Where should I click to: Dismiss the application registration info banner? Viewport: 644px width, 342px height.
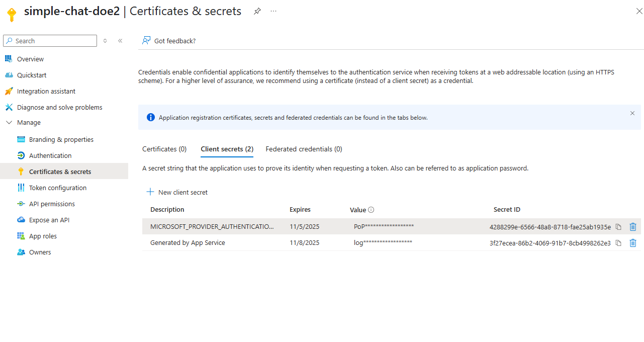point(632,113)
